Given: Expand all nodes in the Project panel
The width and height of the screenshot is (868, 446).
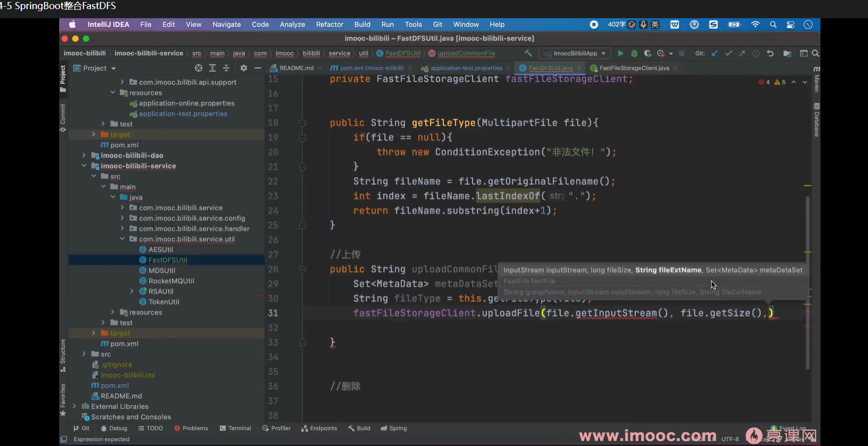Looking at the screenshot, I should pyautogui.click(x=212, y=68).
